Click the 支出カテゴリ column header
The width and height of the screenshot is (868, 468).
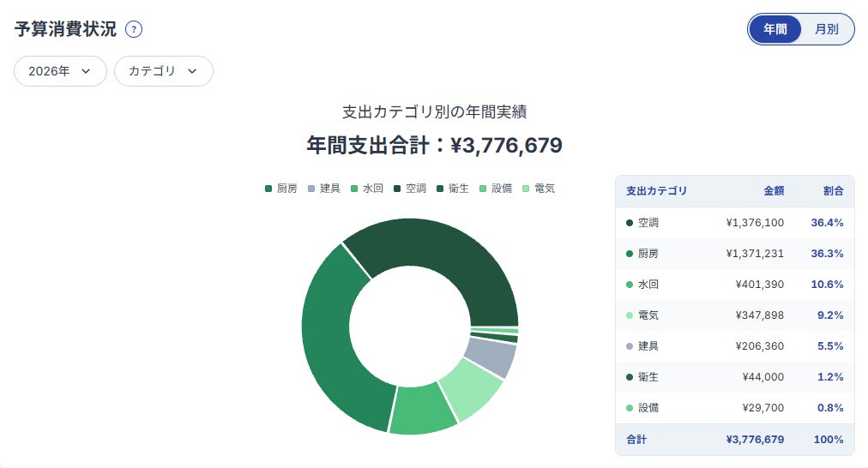[656, 191]
